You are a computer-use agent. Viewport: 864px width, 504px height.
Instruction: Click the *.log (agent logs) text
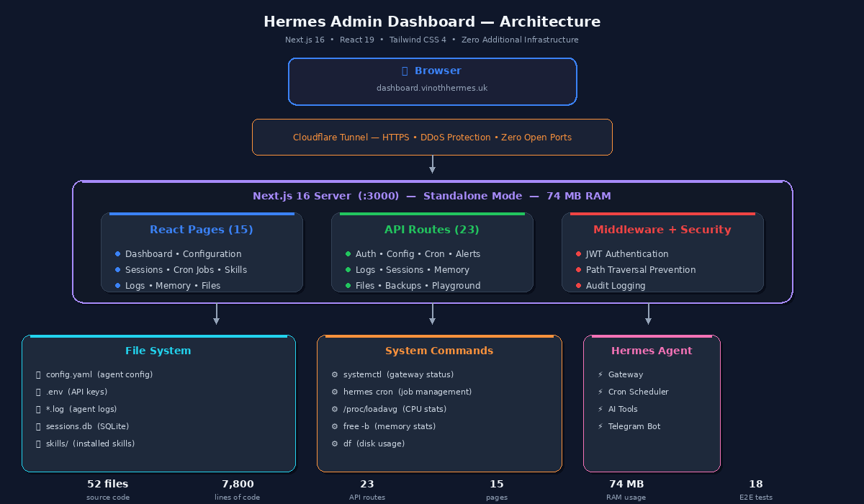tap(81, 409)
